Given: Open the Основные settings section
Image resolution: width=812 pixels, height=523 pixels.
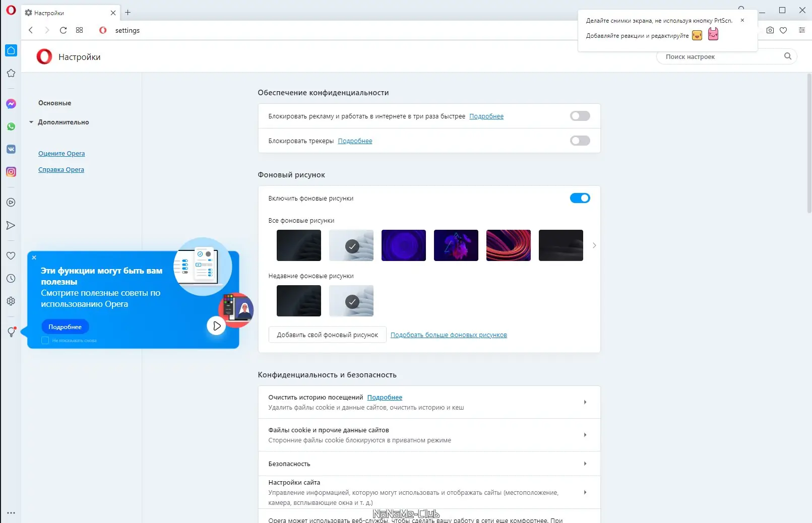Looking at the screenshot, I should coord(55,103).
